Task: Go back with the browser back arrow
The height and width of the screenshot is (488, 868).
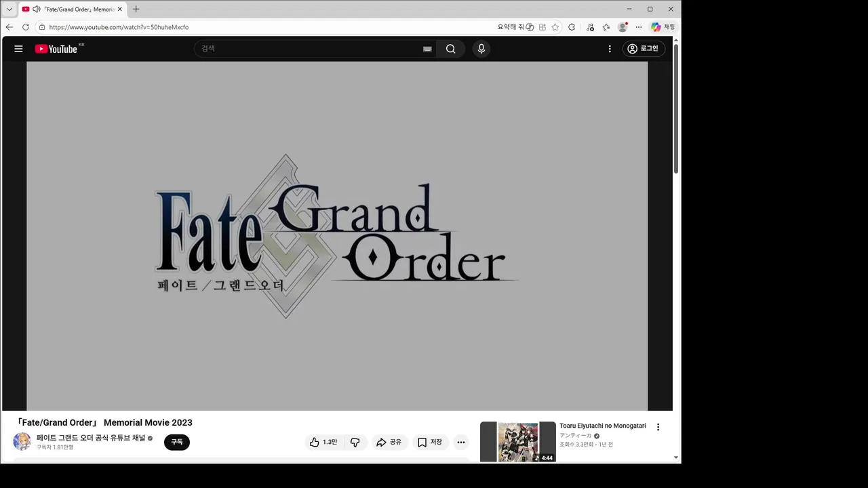Action: click(x=9, y=27)
